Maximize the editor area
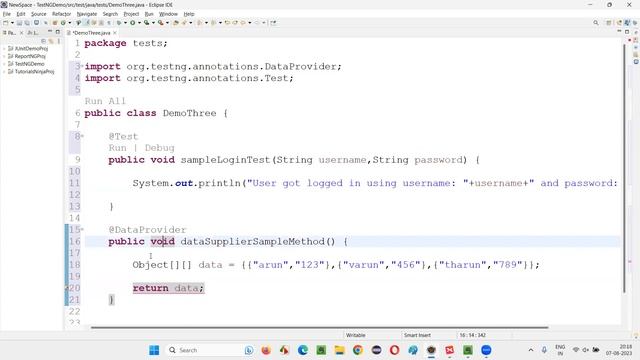This screenshot has width=640, height=360. (627, 31)
